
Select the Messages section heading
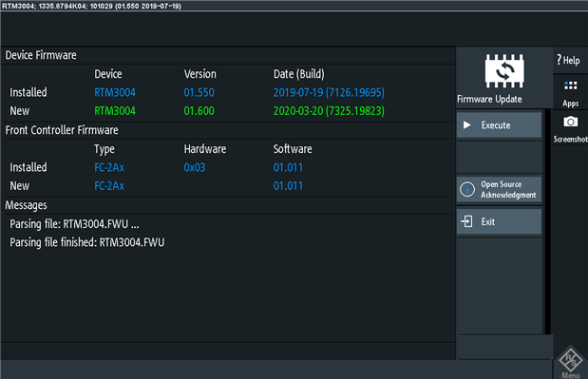click(27, 205)
